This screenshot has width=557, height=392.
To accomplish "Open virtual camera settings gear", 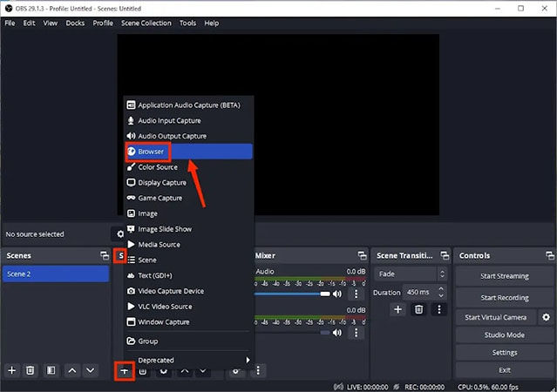I will [546, 317].
